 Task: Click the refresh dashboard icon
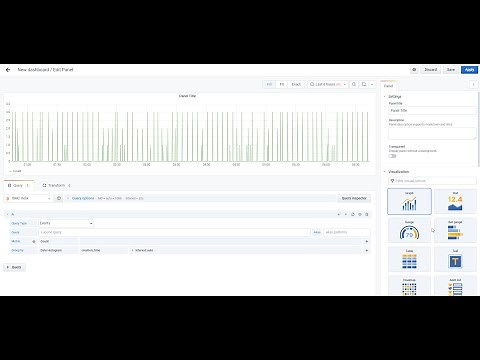364,84
